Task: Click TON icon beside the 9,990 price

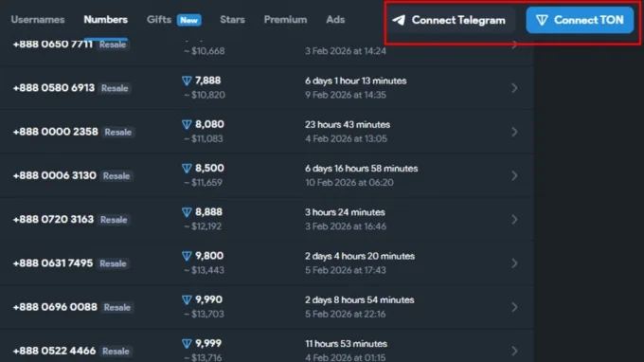Action: coord(187,300)
